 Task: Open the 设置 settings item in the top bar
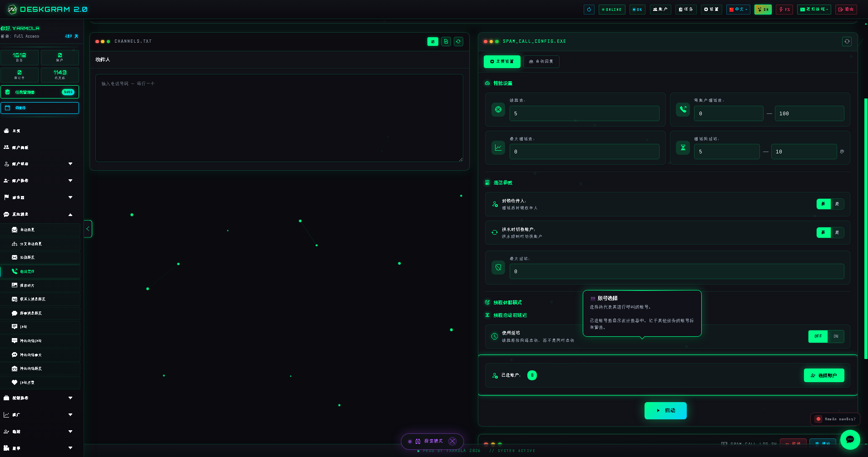711,10
